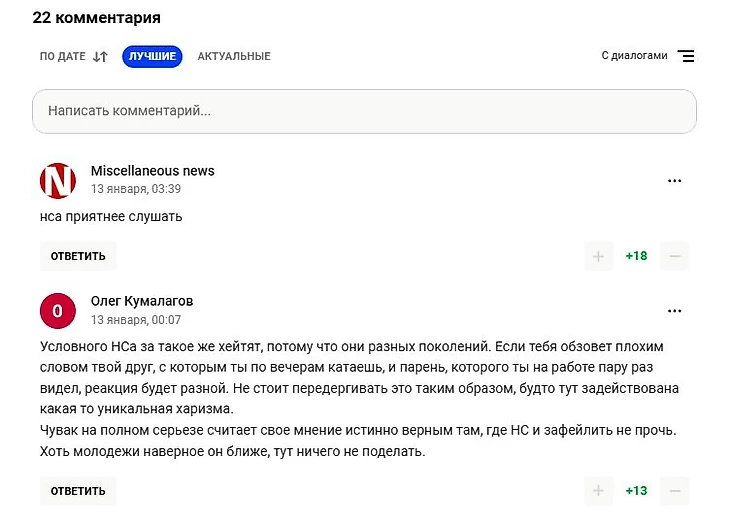Open more options for Miscellaneous news comment
Screen dimensions: 730x518
pyautogui.click(x=675, y=181)
